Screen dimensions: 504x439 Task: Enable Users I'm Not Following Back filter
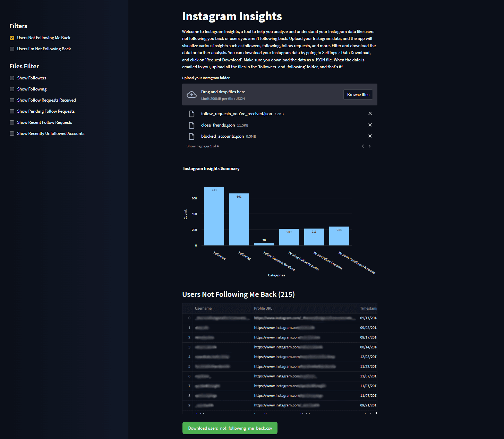point(12,49)
